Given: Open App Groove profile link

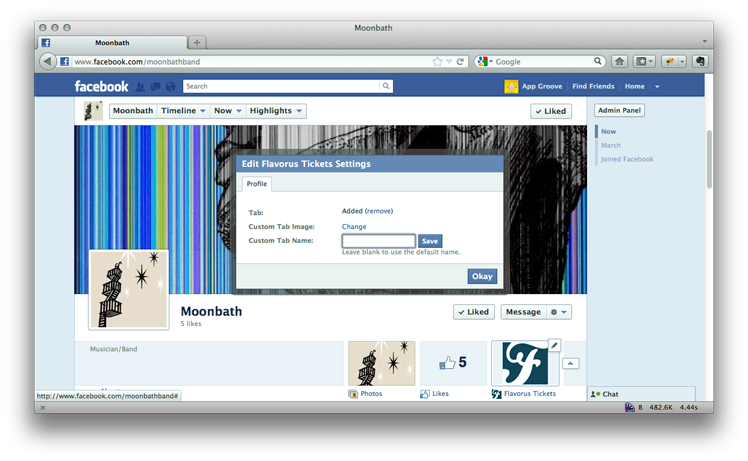Looking at the screenshot, I should tap(542, 86).
